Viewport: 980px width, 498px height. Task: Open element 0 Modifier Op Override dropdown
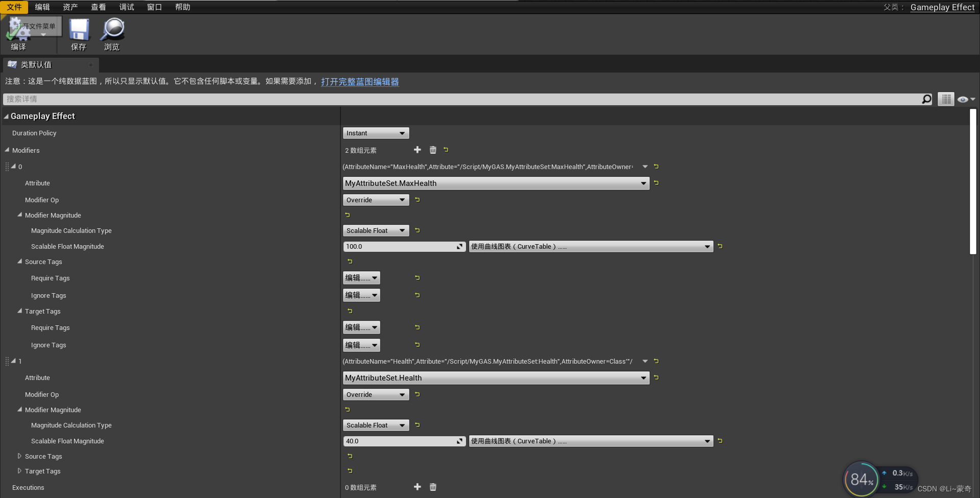pos(376,200)
